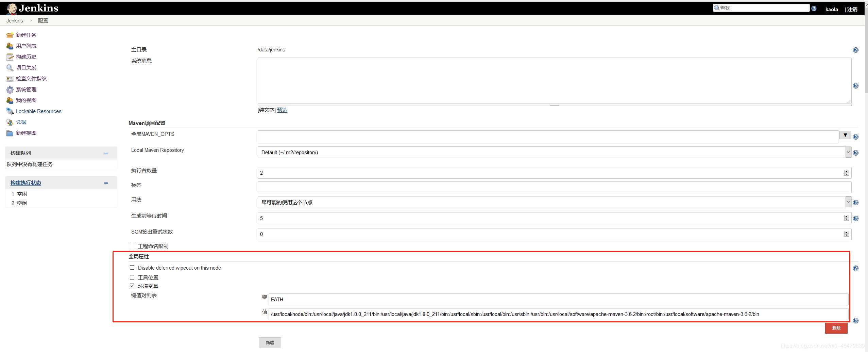Screen dimensions: 868x352
Task: Click 注销 logout link
Action: click(x=852, y=10)
